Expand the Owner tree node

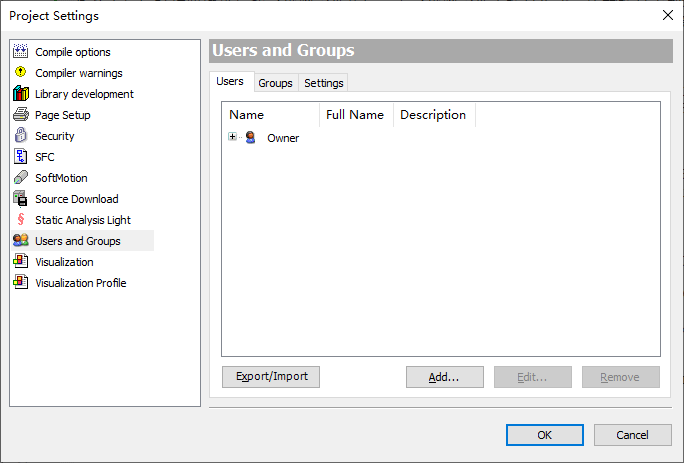coord(233,137)
